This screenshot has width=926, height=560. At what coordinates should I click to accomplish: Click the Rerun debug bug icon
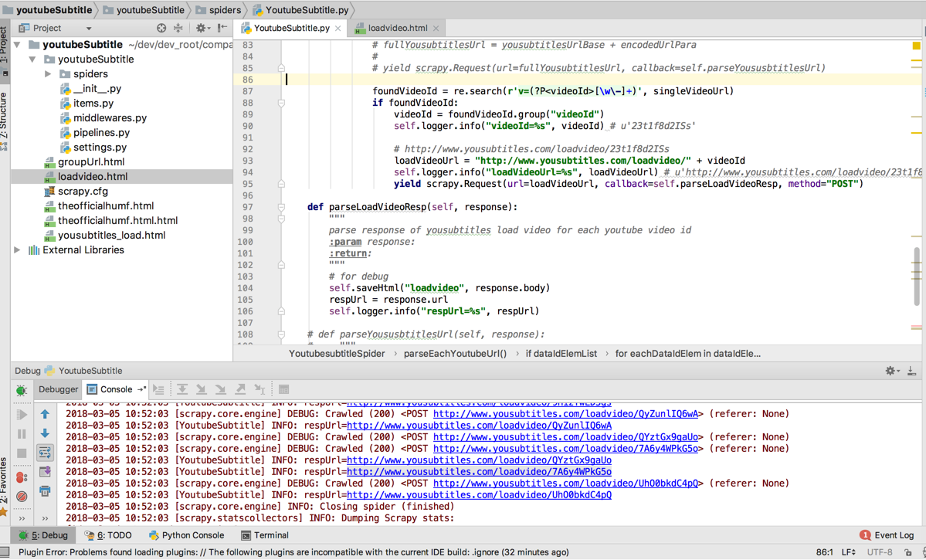click(22, 391)
